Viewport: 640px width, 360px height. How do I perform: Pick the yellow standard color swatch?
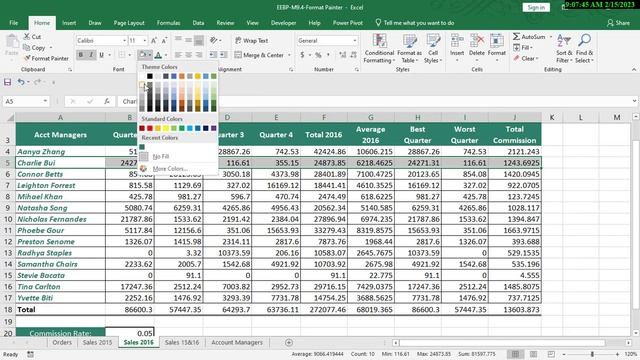[166, 128]
